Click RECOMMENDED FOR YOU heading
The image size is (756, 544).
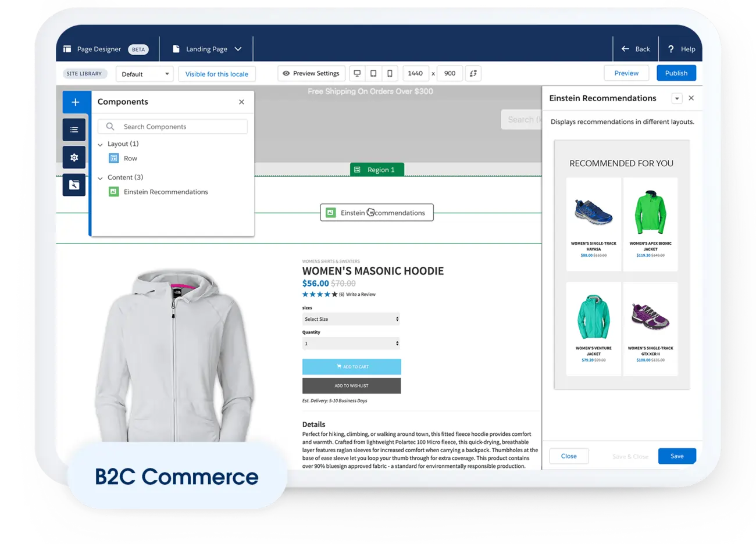pyautogui.click(x=621, y=163)
